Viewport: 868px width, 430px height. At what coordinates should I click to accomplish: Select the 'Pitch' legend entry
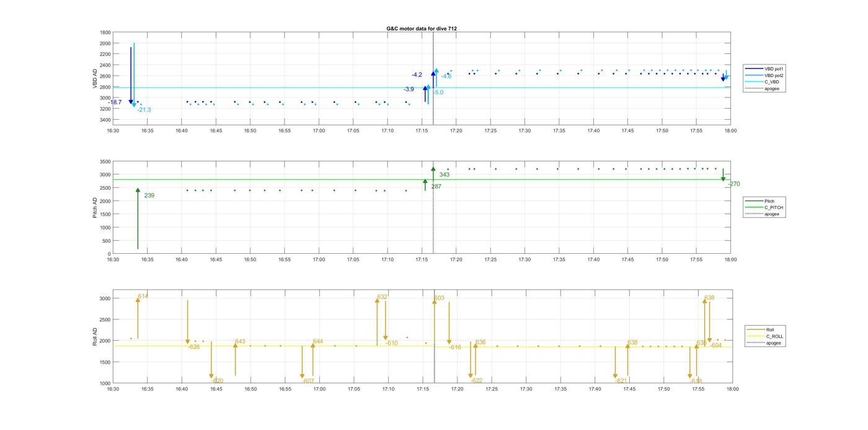click(x=766, y=201)
